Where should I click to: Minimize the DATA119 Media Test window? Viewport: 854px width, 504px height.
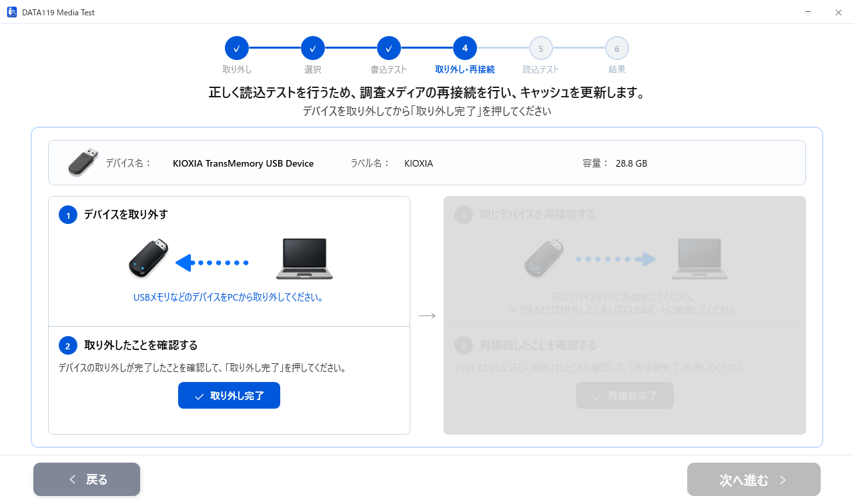[x=808, y=12]
